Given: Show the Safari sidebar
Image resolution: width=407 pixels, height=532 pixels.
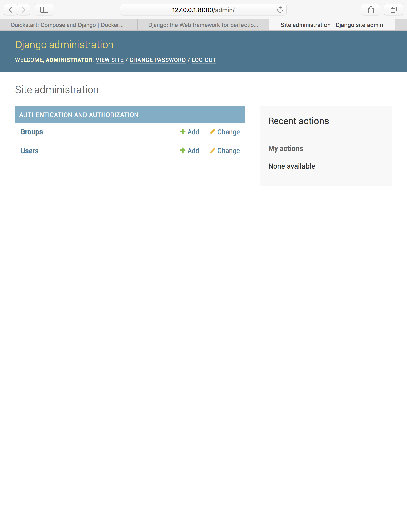Looking at the screenshot, I should point(44,10).
